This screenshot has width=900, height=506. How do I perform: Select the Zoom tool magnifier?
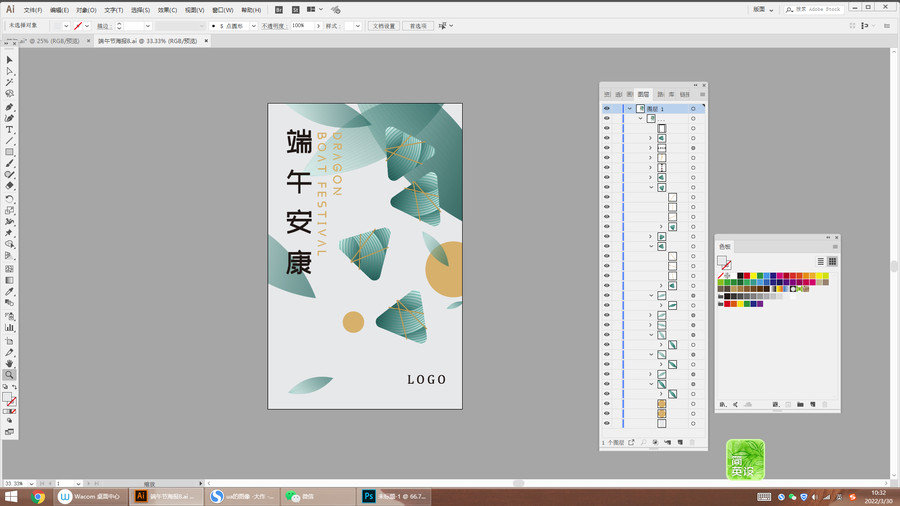9,375
